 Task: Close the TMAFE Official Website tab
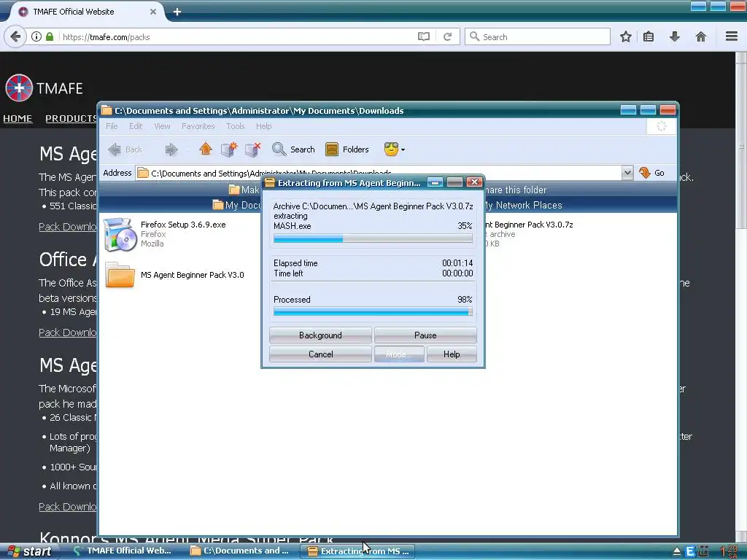153,12
